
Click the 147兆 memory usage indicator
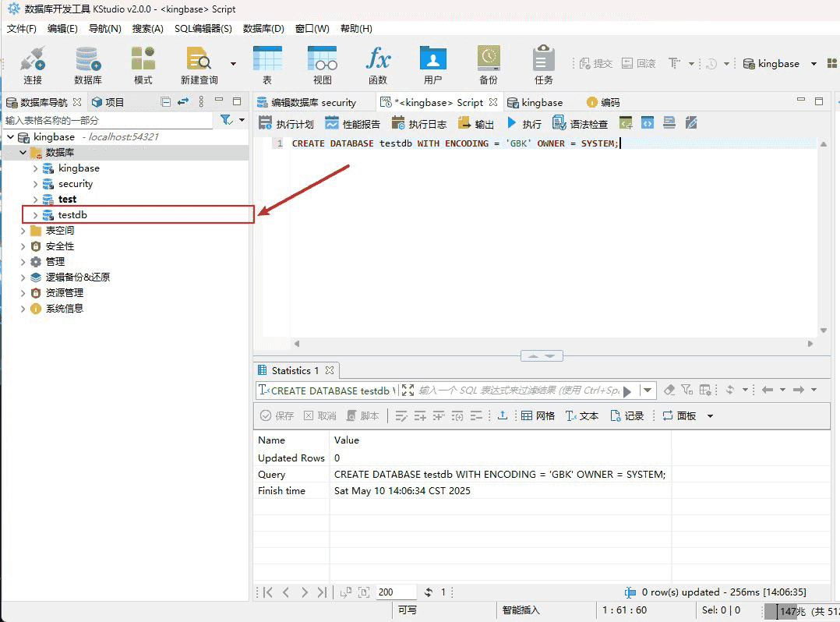click(802, 611)
